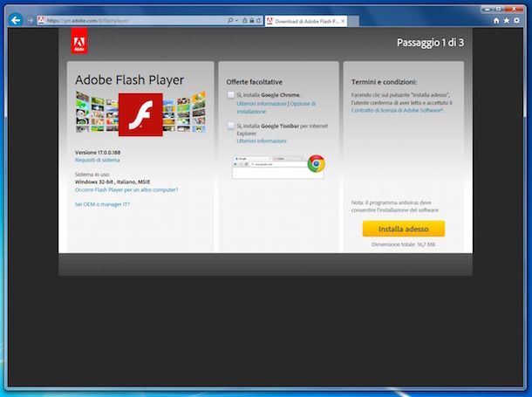Tick the install Google Chrome checkbox

(x=231, y=95)
